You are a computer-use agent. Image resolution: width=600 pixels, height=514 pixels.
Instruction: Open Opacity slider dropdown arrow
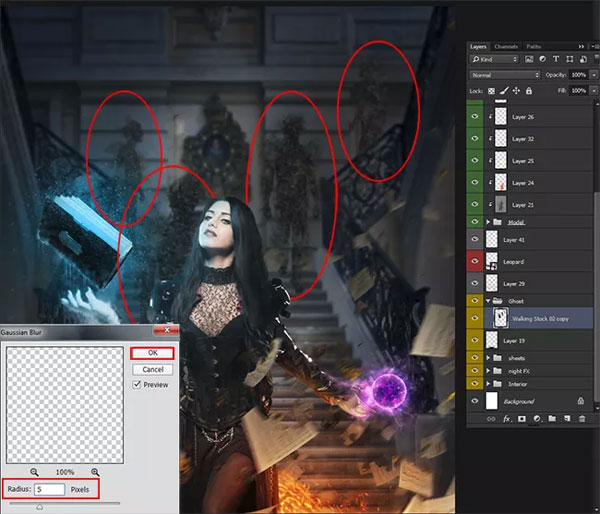pyautogui.click(x=594, y=75)
